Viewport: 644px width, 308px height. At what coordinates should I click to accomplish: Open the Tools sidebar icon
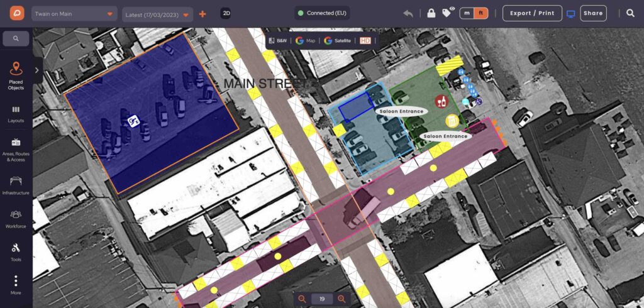point(16,252)
